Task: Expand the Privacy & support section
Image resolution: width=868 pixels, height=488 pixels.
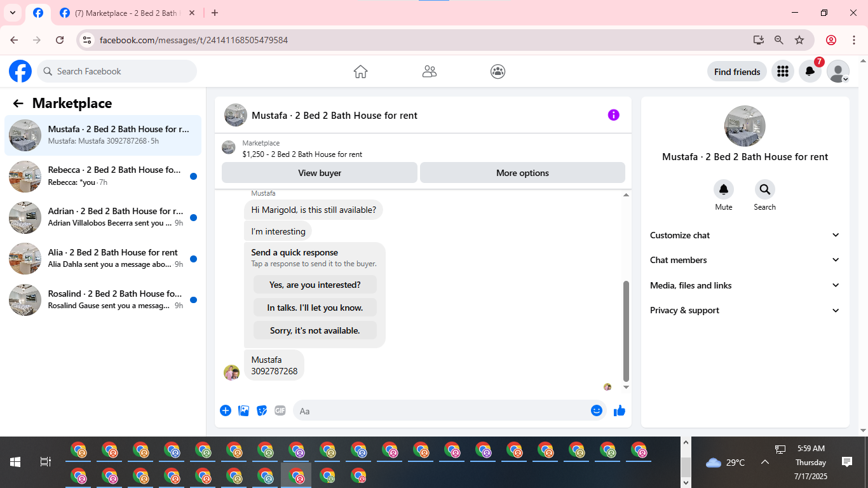Action: (745, 310)
